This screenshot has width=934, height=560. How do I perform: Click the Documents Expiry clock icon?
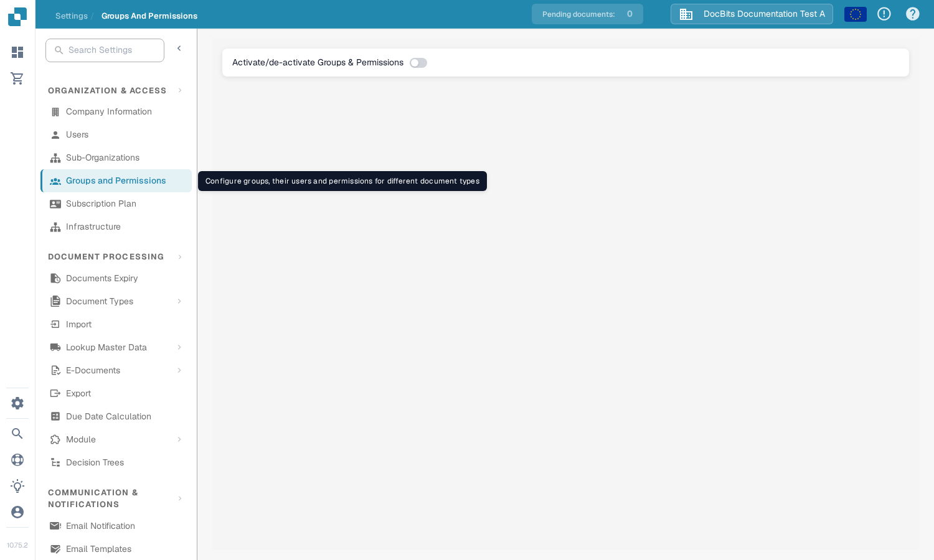click(x=55, y=278)
